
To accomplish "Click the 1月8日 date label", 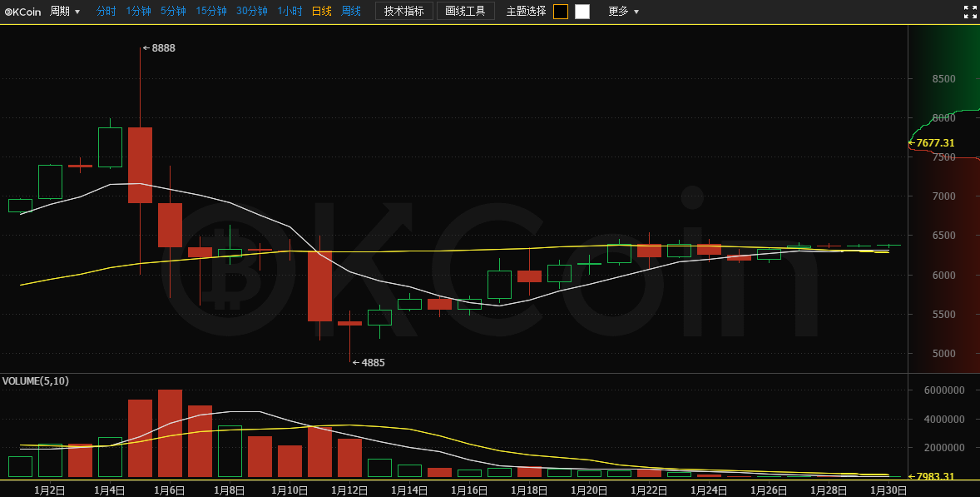I will coord(230,490).
